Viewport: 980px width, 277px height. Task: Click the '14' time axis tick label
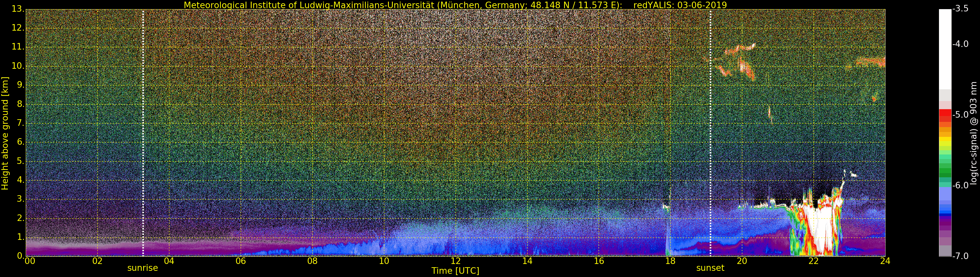527,261
